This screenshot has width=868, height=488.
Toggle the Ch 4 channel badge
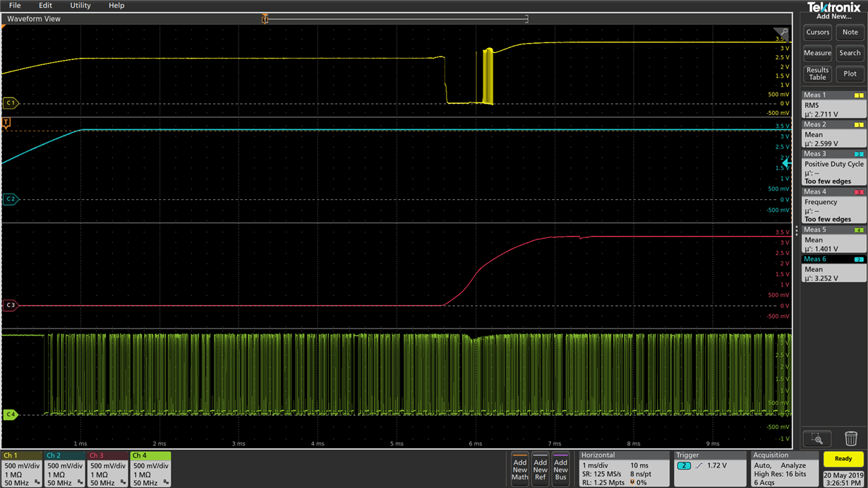(150, 469)
